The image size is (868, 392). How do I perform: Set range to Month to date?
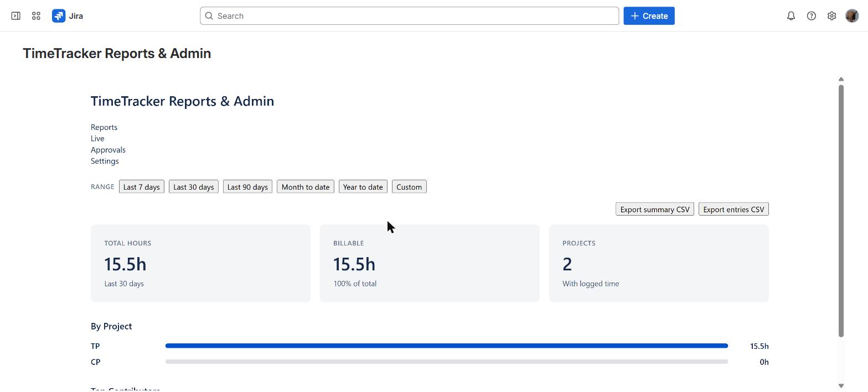point(306,187)
